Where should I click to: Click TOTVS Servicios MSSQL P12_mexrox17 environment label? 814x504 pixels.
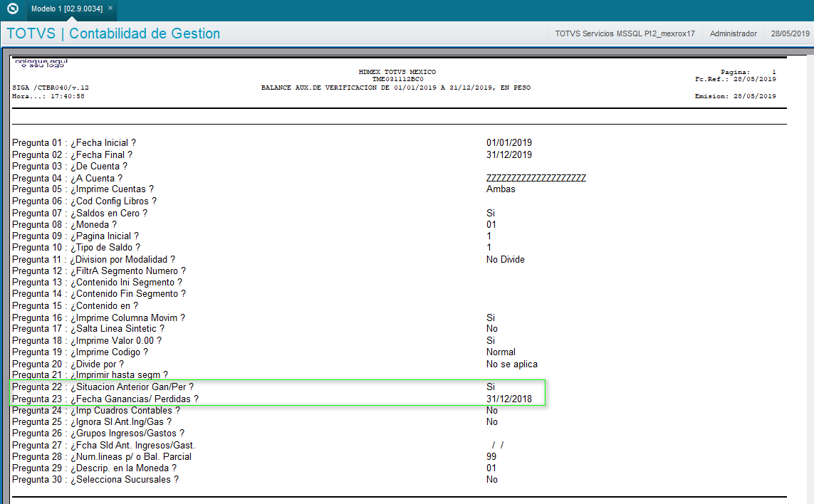(625, 33)
